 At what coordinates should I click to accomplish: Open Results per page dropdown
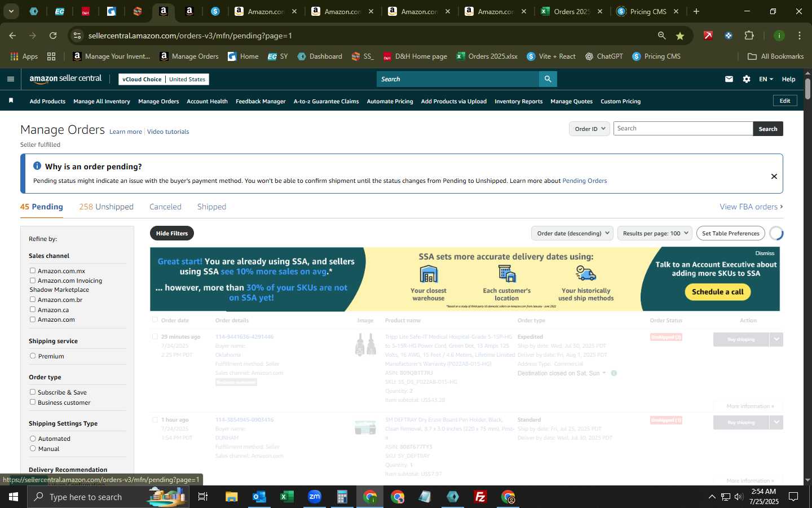(x=655, y=233)
